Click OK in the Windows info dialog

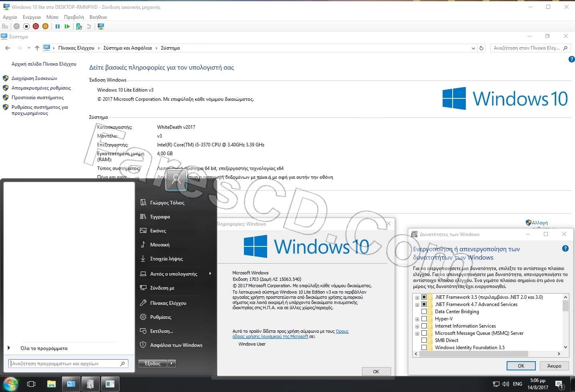pyautogui.click(x=376, y=372)
